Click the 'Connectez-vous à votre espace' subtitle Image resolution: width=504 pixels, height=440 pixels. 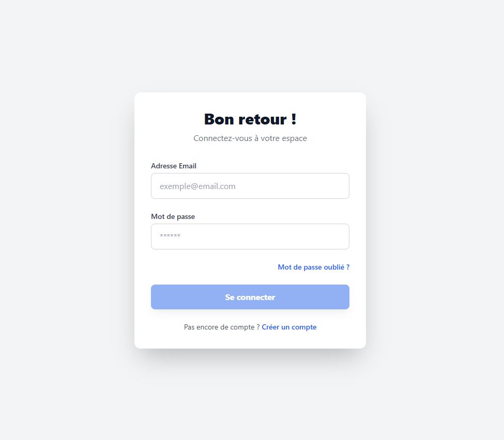[250, 138]
